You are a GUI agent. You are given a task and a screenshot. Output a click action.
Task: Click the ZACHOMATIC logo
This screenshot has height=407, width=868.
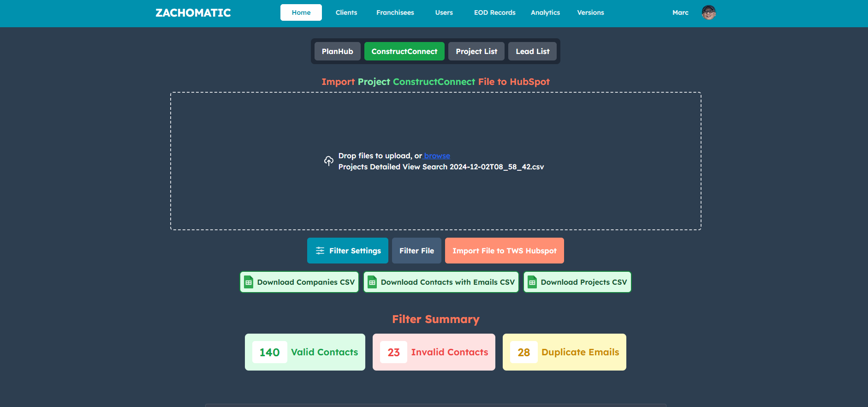pyautogui.click(x=193, y=13)
